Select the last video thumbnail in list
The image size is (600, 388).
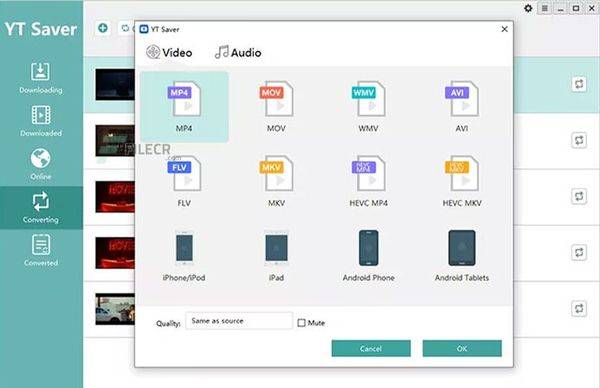tap(115, 309)
